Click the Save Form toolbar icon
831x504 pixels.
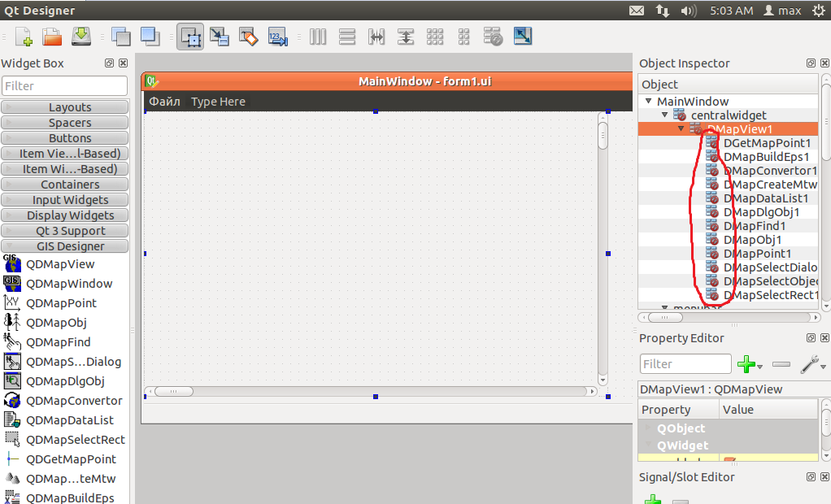81,36
